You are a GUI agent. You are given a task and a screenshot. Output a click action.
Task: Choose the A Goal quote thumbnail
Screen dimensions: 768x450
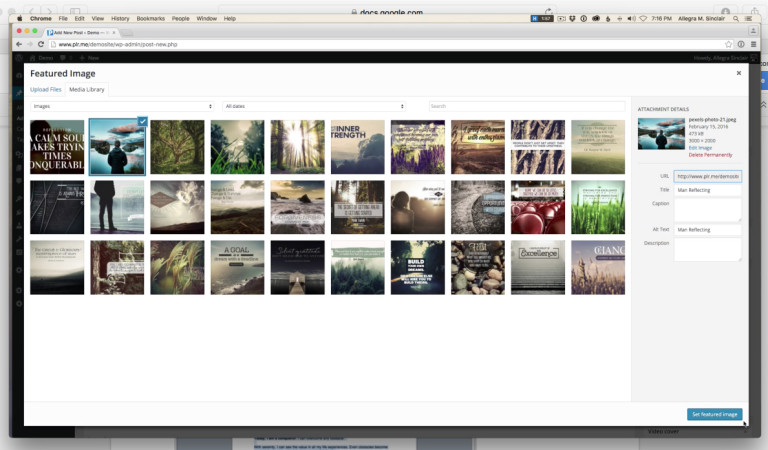pyautogui.click(x=238, y=267)
